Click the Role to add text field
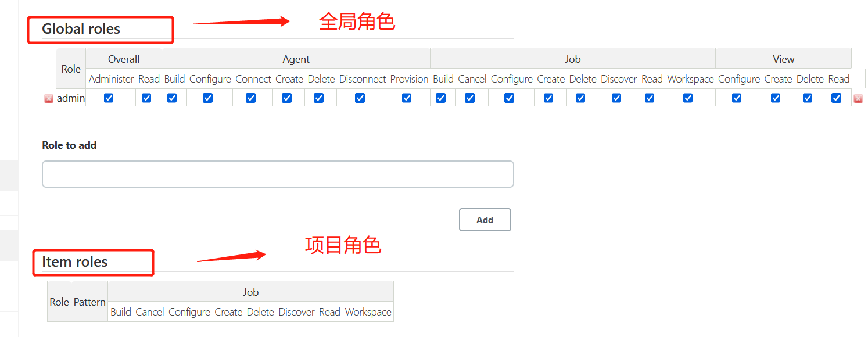Screen dimensions: 868x337 [278, 174]
